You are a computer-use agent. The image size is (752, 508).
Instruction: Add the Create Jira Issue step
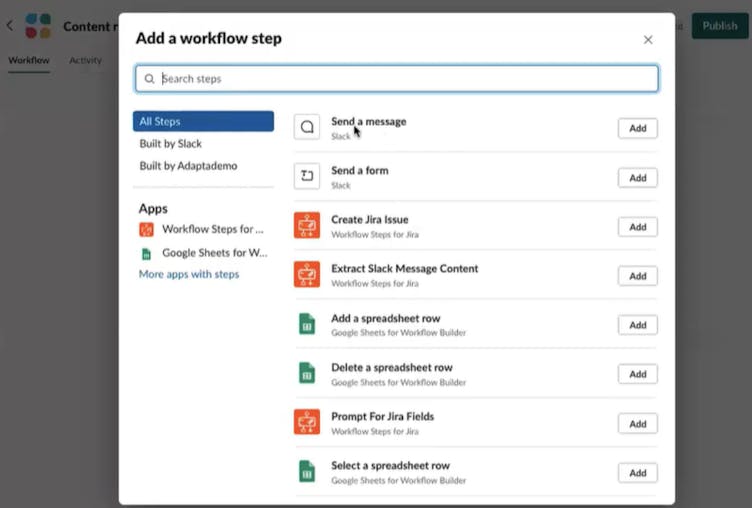(x=637, y=226)
